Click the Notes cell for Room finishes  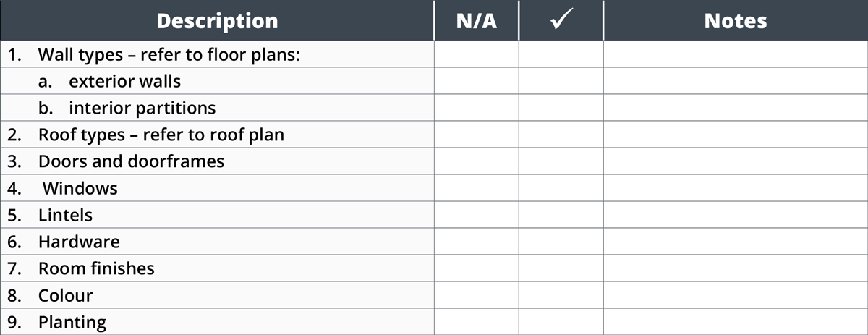click(x=736, y=268)
